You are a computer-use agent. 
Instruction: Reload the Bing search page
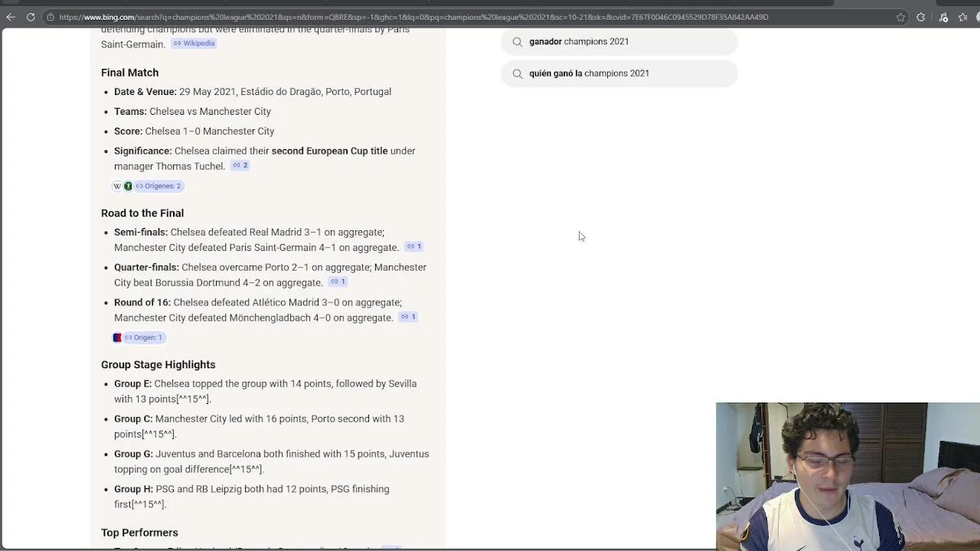[31, 17]
